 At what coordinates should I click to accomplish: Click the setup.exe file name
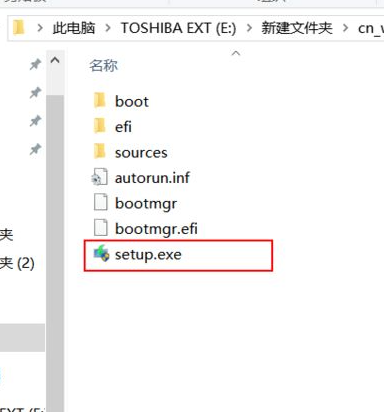point(148,255)
